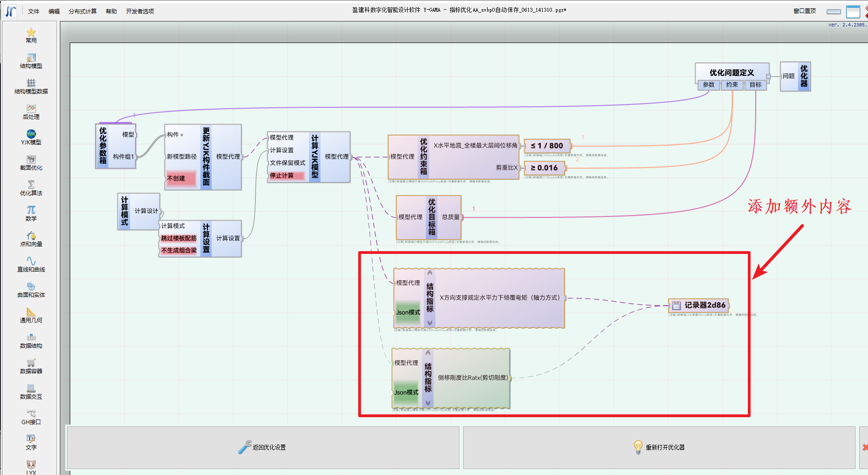Viewport: 868px width, 475px height.
Task: Click the 侧移刚度比Ratx(剪切刚度) label
Action: pos(473,378)
